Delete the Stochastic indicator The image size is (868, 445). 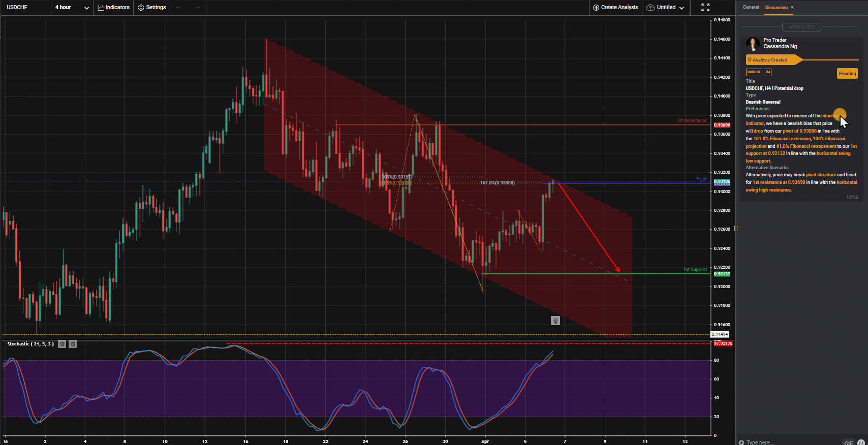tap(73, 344)
